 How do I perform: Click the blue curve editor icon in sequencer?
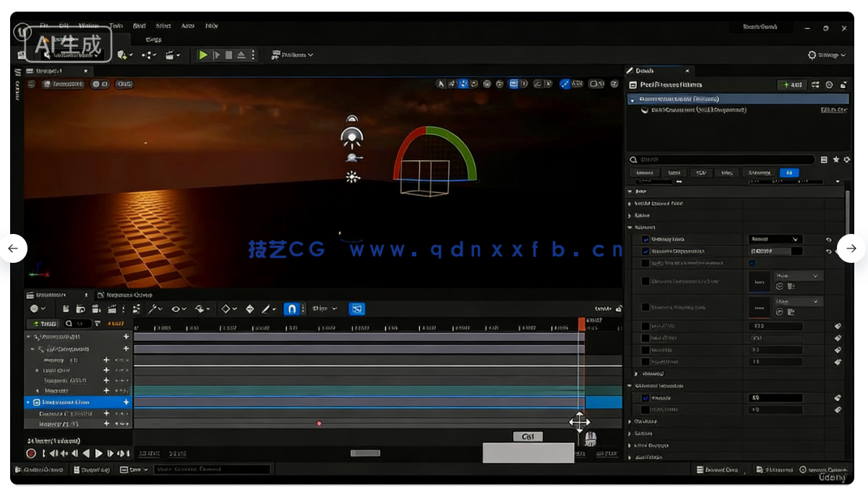click(x=356, y=309)
